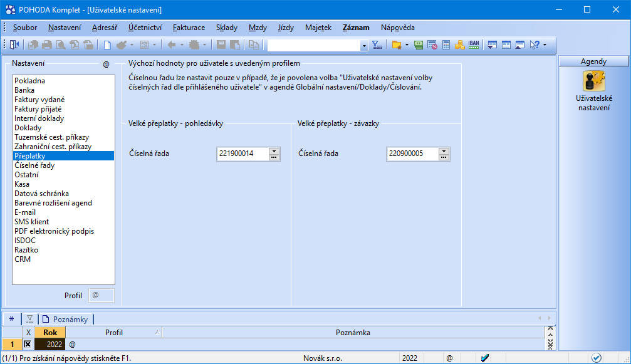Expand závazky Číselná řada dropdown arrow
Viewport: 631px width, 364px height.
pos(444,151)
